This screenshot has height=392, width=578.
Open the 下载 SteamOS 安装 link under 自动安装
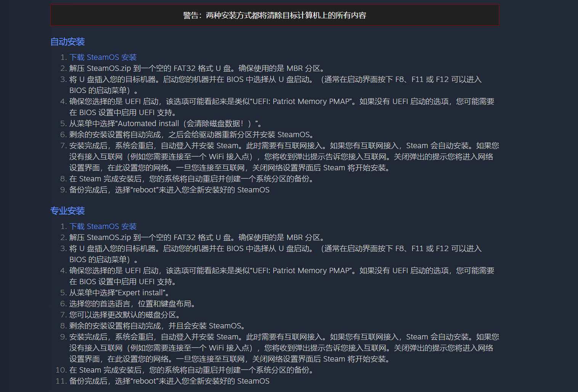pyautogui.click(x=103, y=57)
